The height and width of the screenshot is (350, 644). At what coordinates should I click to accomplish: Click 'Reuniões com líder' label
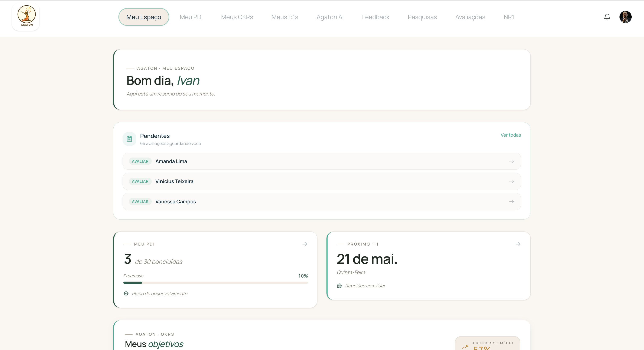pos(365,286)
